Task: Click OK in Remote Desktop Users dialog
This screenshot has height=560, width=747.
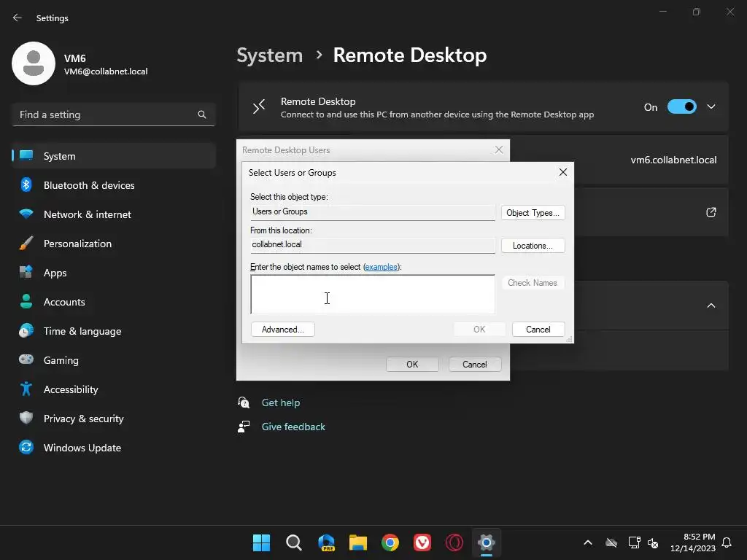Action: tap(412, 365)
